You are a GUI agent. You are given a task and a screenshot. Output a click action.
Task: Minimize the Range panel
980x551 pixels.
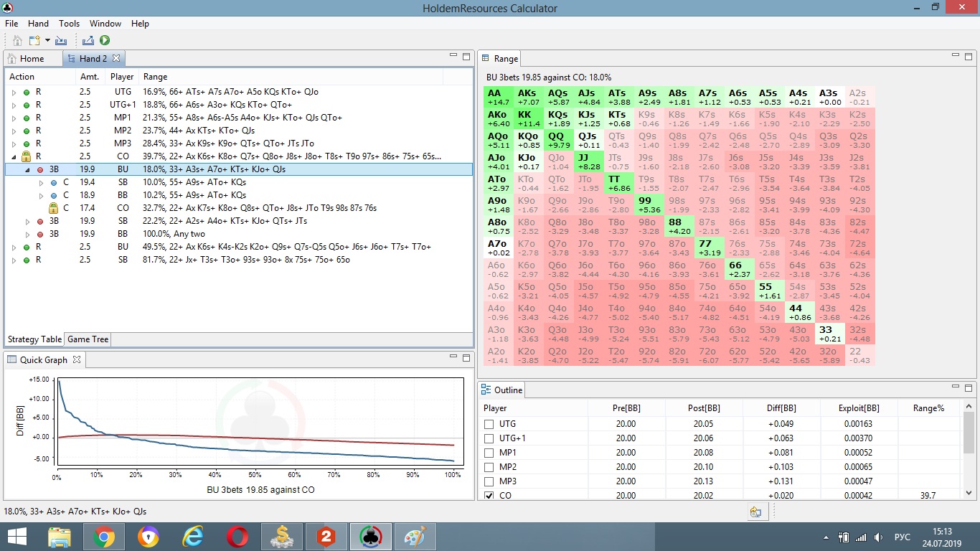[955, 56]
